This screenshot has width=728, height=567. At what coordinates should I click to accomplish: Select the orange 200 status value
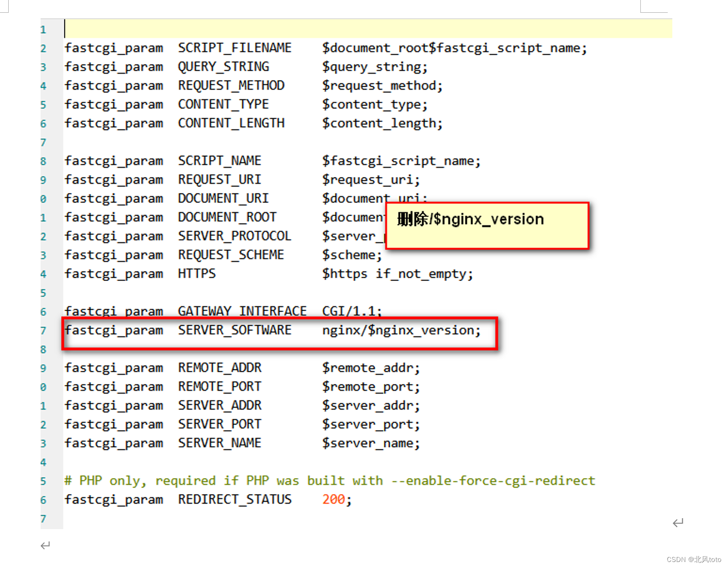coord(334,499)
